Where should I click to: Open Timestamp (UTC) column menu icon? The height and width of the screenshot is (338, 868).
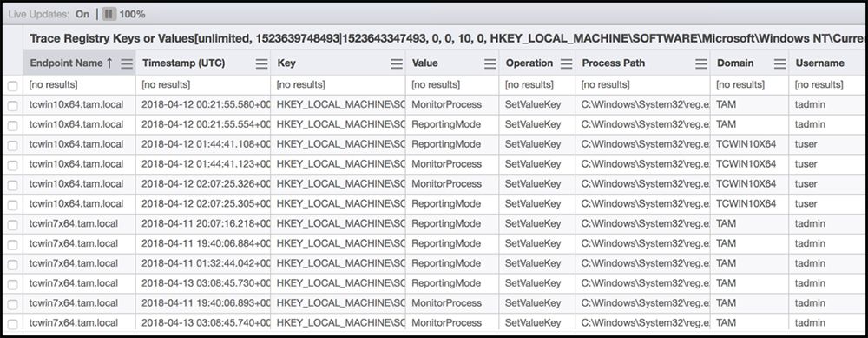(262, 63)
